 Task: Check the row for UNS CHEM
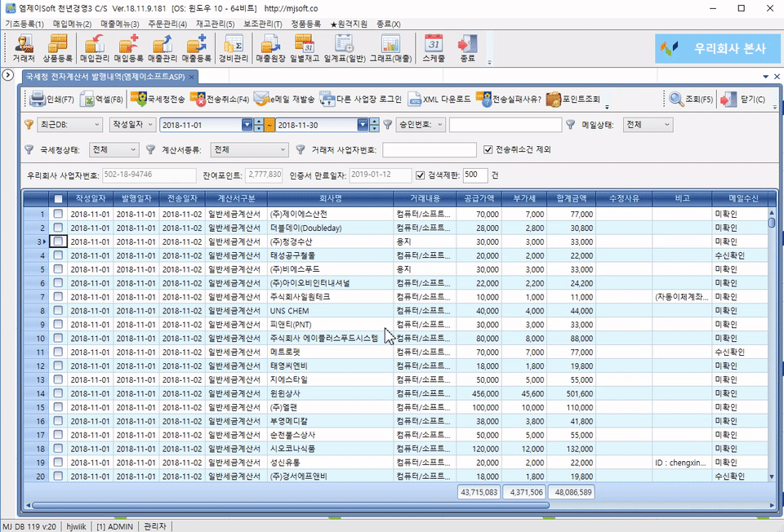pyautogui.click(x=58, y=311)
